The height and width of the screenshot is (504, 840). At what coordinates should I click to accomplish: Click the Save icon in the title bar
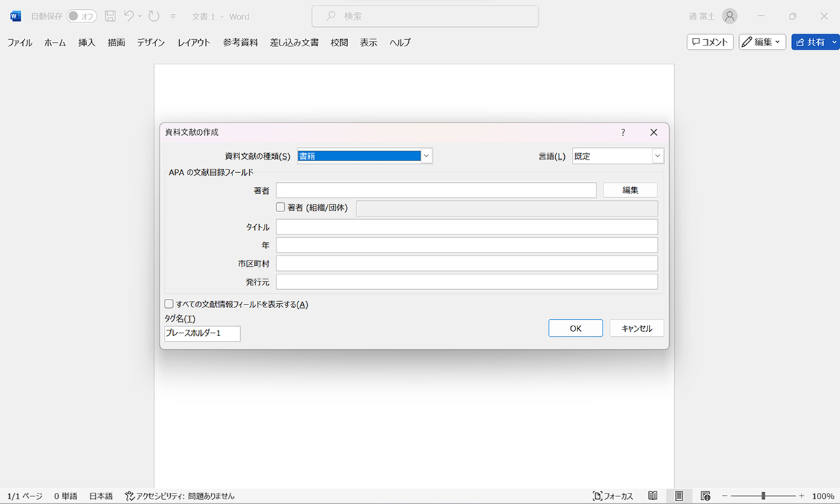110,16
